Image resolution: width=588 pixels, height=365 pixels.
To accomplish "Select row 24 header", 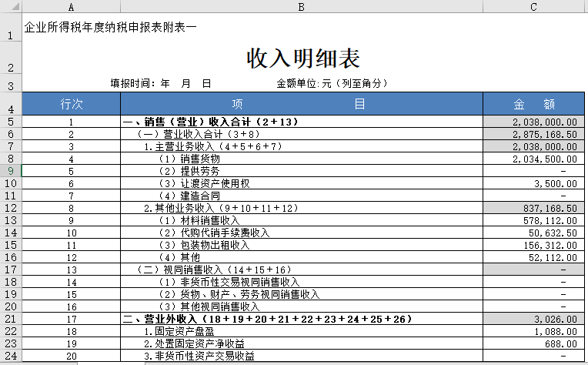I will [11, 356].
